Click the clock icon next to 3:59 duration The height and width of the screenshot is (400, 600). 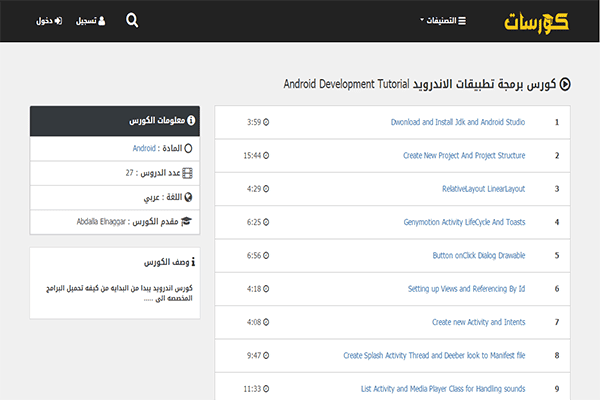click(266, 123)
